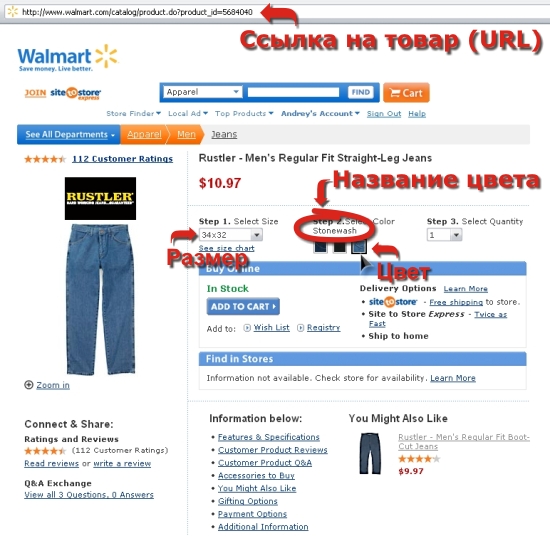
Task: Click the Boot-Cut Jeans thumbnail image
Action: click(x=370, y=454)
